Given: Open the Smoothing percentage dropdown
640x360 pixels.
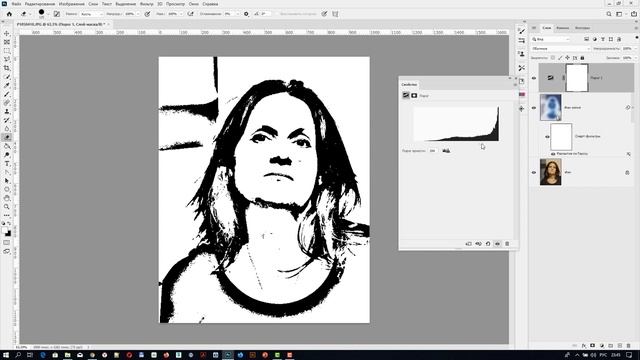Looking at the screenshot, I should point(238,14).
